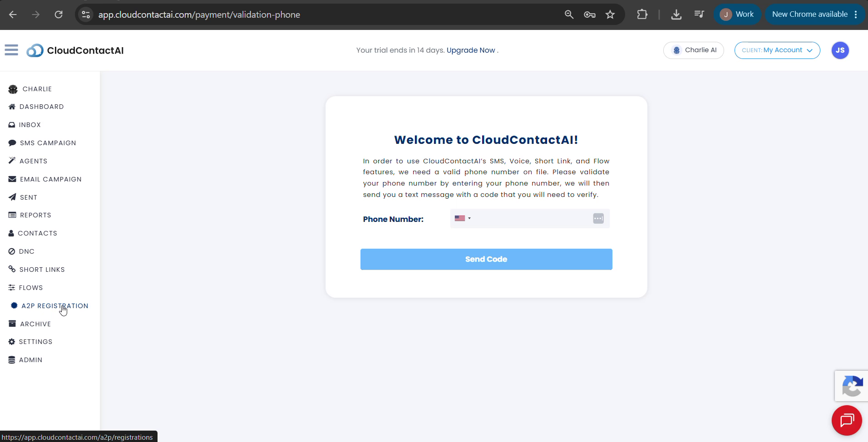The width and height of the screenshot is (868, 442).
Task: Click the Contacts person icon
Action: coord(11,233)
